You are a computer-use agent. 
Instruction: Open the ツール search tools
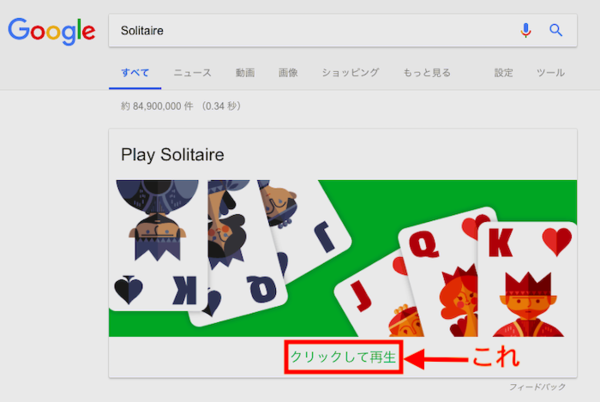(550, 73)
